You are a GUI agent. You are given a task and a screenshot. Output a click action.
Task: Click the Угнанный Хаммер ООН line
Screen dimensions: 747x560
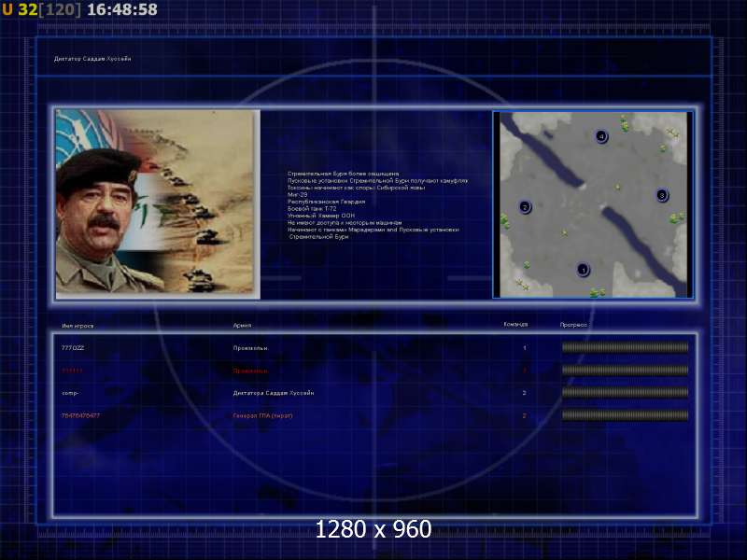point(321,216)
